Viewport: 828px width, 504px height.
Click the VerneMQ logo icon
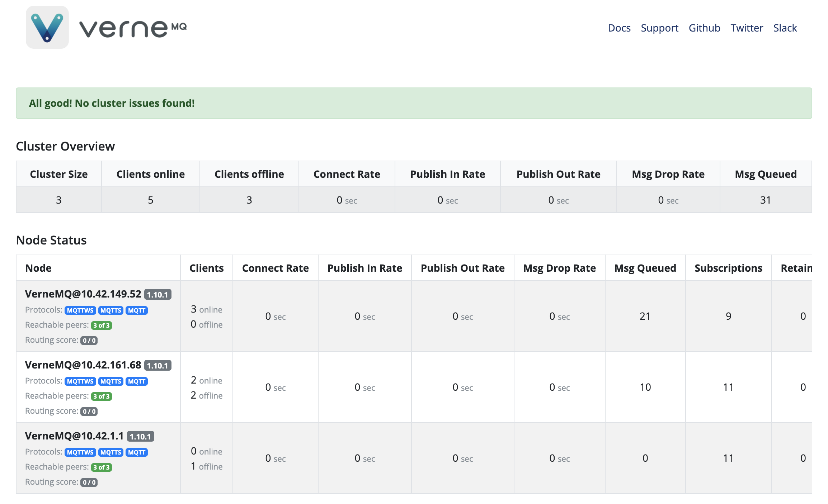[47, 27]
